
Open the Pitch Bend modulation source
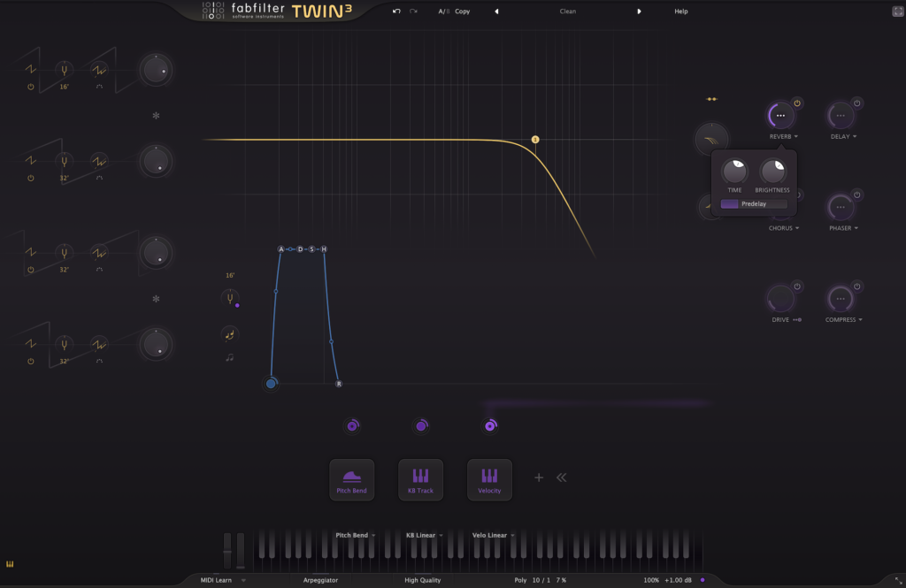point(351,480)
